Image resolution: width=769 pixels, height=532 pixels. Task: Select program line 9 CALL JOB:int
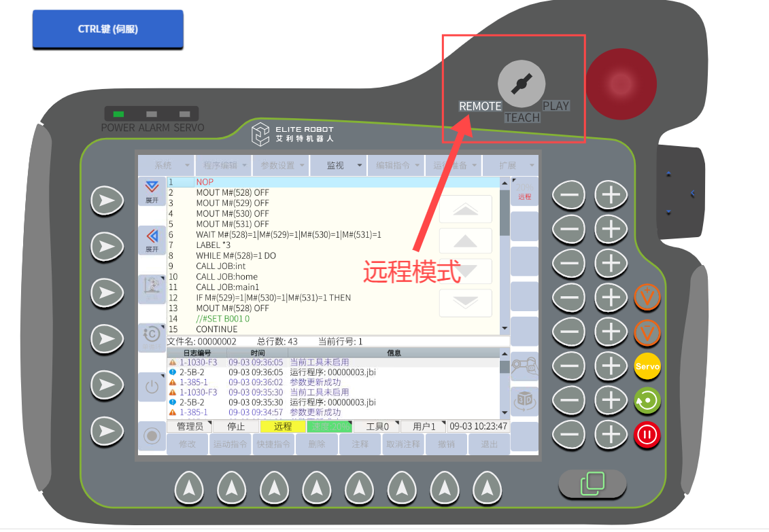click(x=221, y=266)
